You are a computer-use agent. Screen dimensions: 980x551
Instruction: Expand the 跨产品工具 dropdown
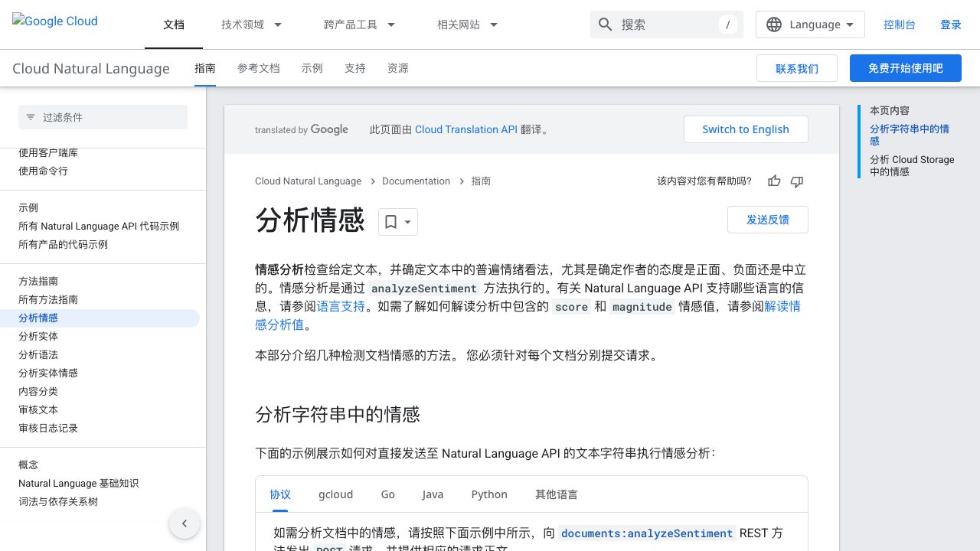coord(360,24)
